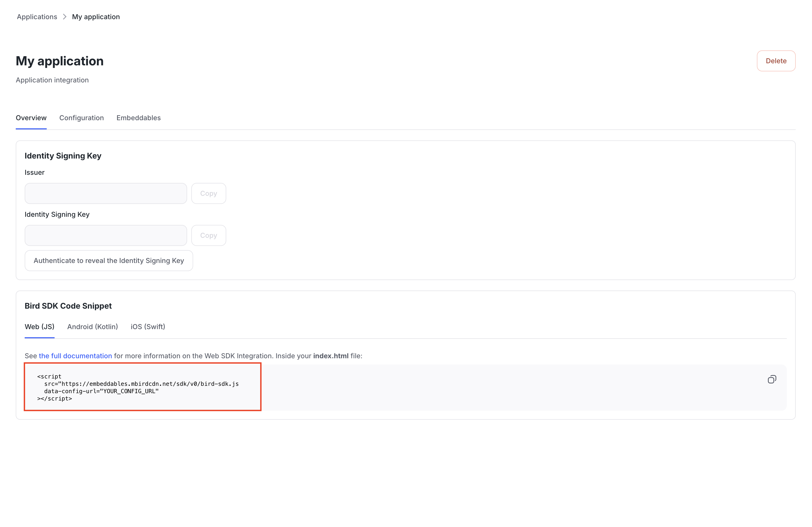Copy the SDK code snippet with clipboard icon
812x527 pixels.
click(x=772, y=379)
